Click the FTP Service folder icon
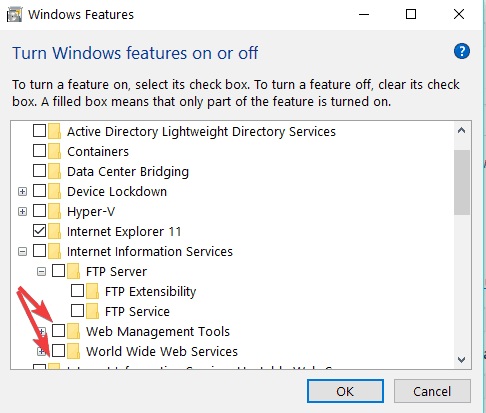 [x=92, y=311]
